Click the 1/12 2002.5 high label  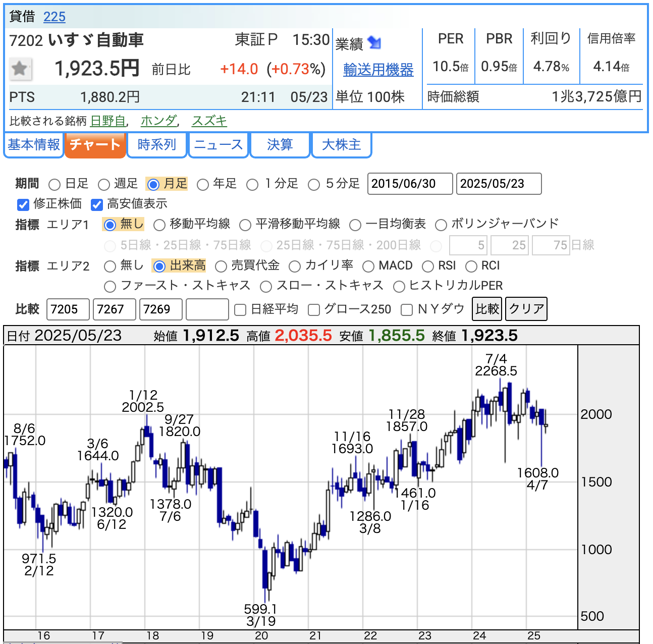(143, 401)
